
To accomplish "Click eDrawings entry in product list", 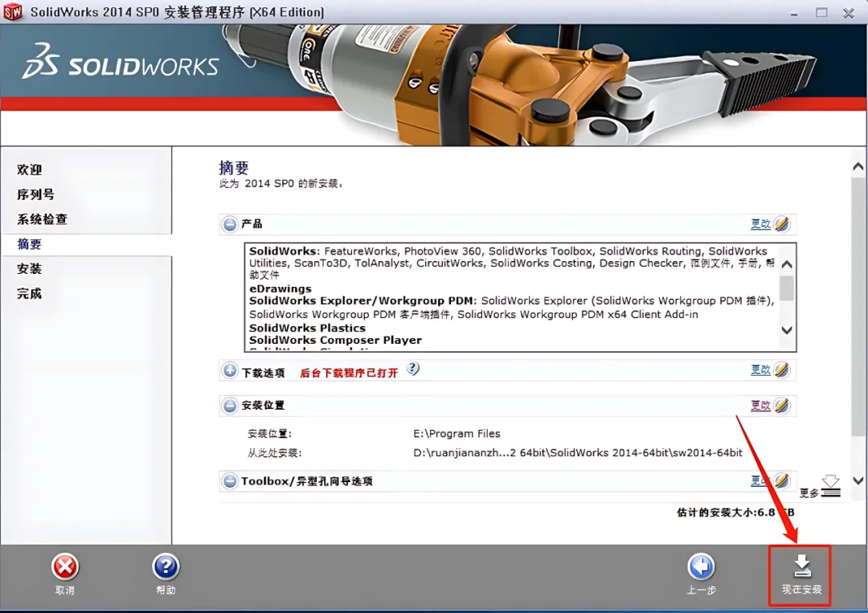I will 280,288.
